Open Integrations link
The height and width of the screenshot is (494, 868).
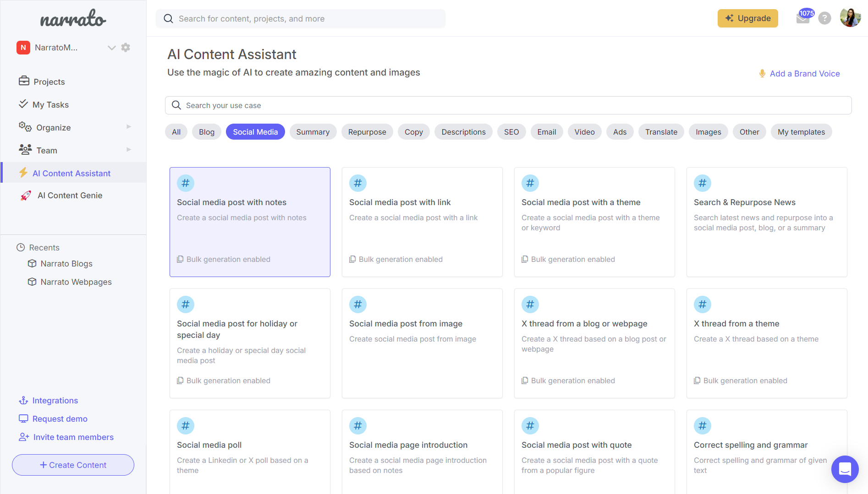click(55, 401)
